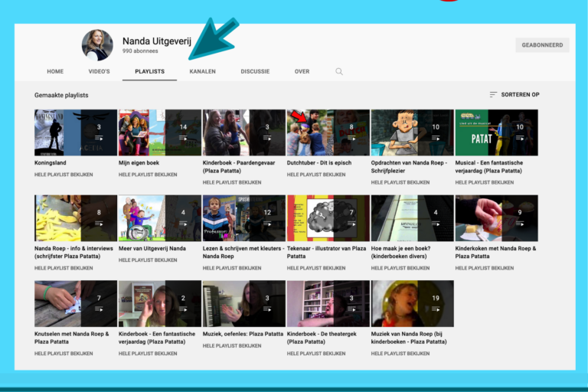Click the playlist icon on the 19-video thumbnail
Screen dimensions: 588x392
click(x=435, y=309)
